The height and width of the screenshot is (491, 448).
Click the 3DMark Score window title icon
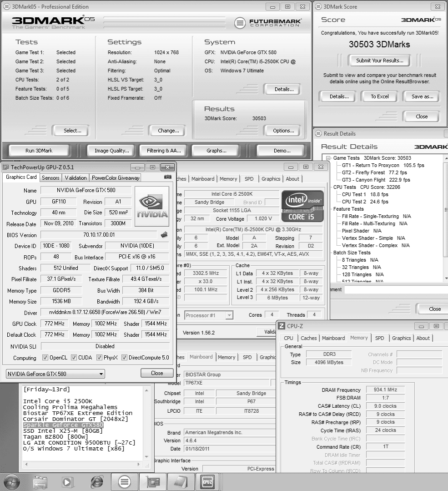(x=318, y=6)
